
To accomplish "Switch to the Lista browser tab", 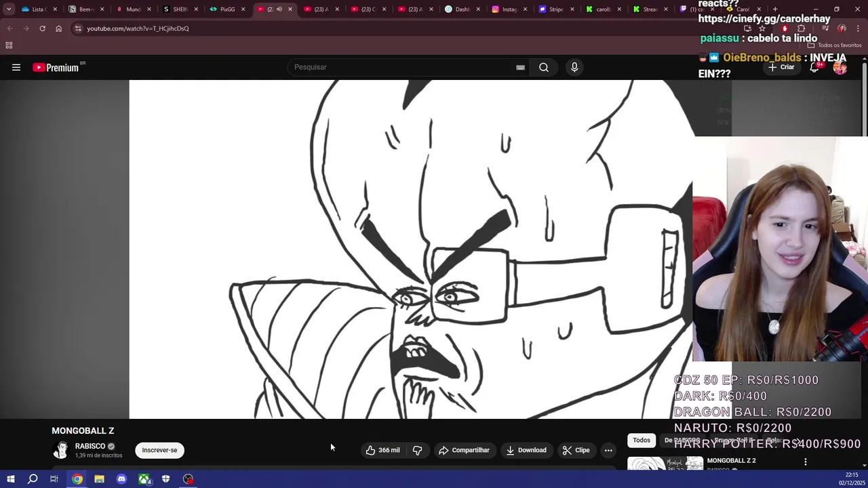I will [x=38, y=9].
